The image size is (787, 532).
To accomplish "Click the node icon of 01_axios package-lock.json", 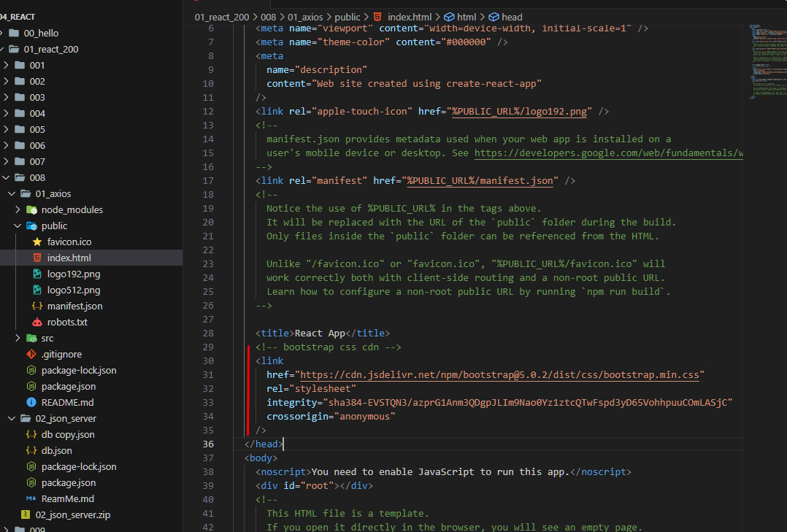I will point(31,371).
